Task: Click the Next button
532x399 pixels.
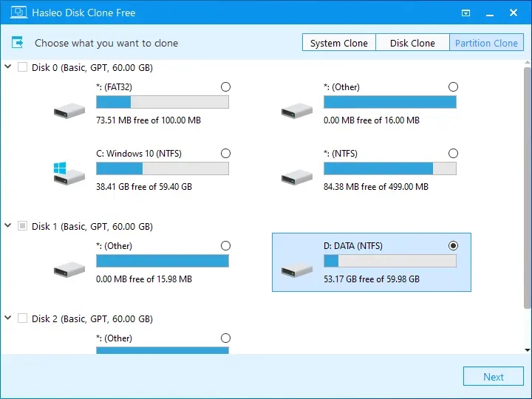Action: point(494,376)
